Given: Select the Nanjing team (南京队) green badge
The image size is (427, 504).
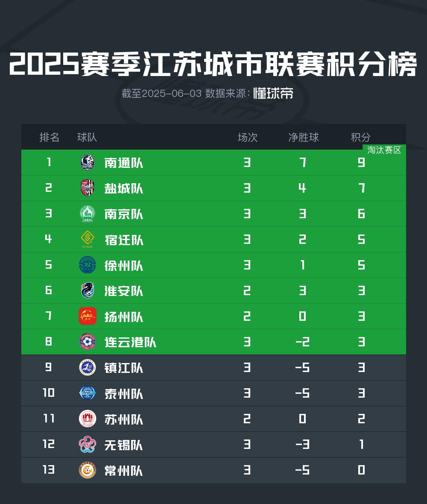Looking at the screenshot, I should pyautogui.click(x=88, y=214).
